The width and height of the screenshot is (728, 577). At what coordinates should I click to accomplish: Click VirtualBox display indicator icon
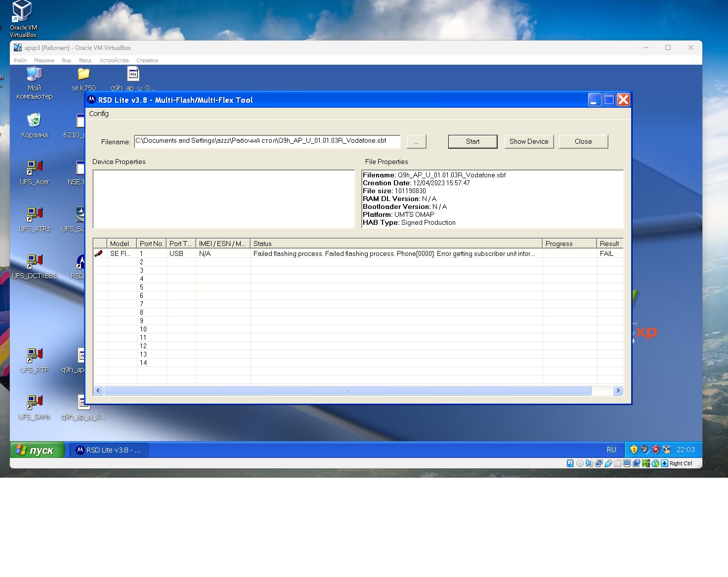tap(627, 463)
